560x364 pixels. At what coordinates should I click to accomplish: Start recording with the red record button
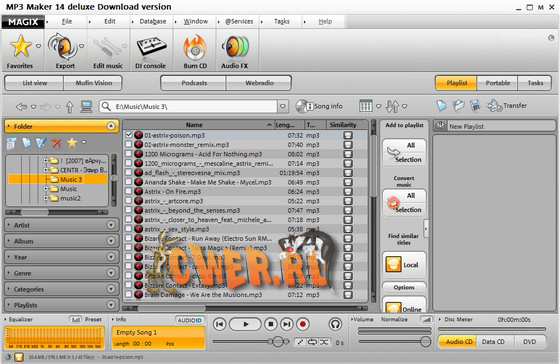pyautogui.click(x=303, y=324)
